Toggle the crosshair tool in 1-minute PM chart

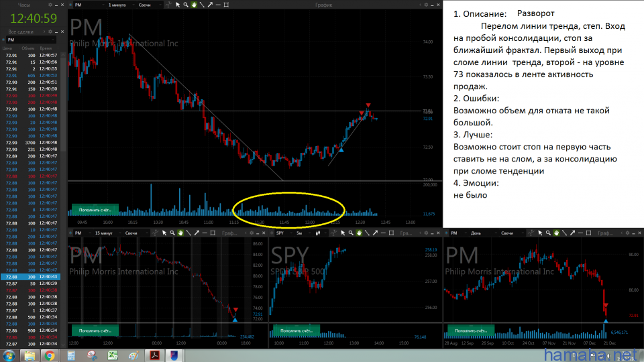168,5
